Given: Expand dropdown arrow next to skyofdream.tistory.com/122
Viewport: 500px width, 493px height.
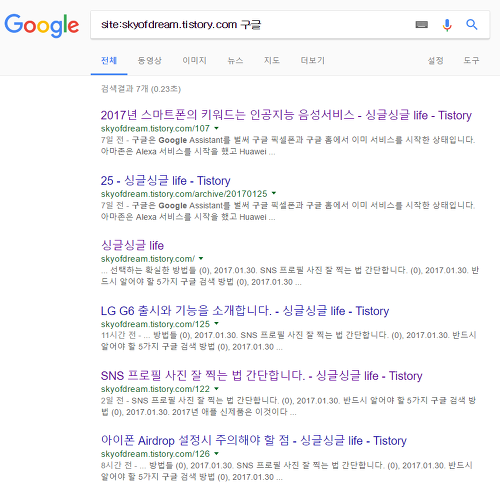Looking at the screenshot, I should coord(217,389).
